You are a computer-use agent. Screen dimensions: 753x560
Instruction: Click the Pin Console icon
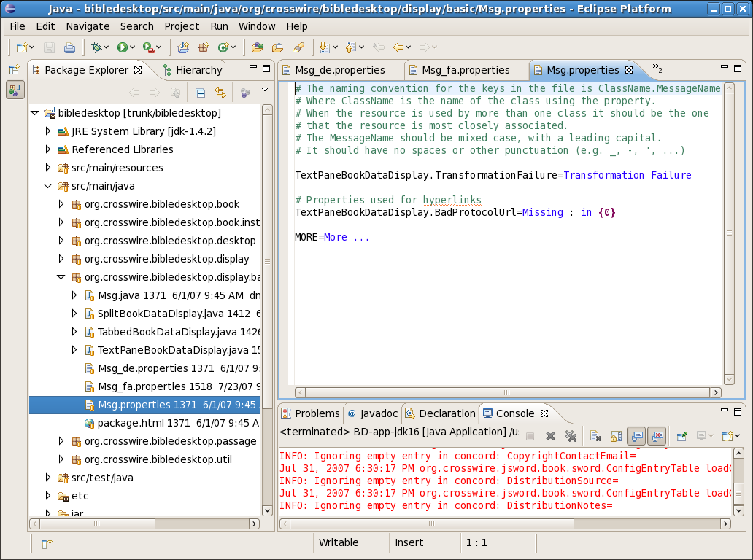click(681, 436)
